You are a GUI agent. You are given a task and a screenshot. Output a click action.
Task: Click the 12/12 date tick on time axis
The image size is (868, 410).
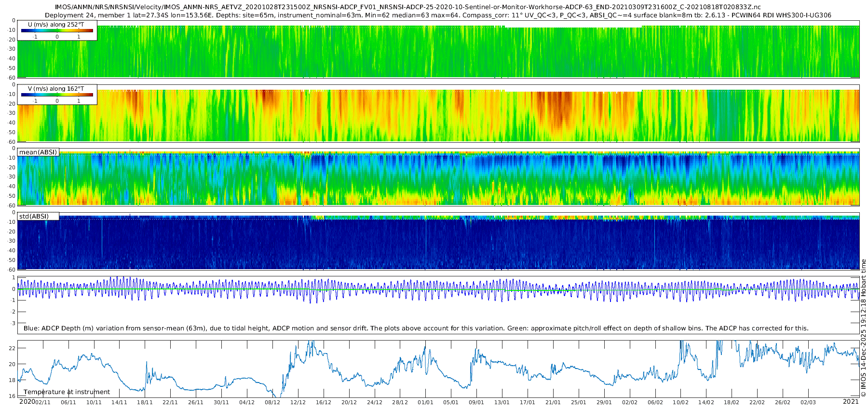pyautogui.click(x=298, y=402)
